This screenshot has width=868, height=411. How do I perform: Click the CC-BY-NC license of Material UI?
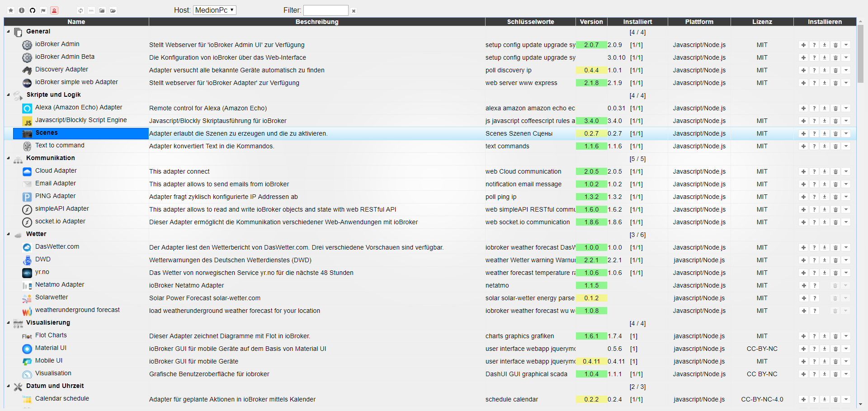click(x=762, y=349)
